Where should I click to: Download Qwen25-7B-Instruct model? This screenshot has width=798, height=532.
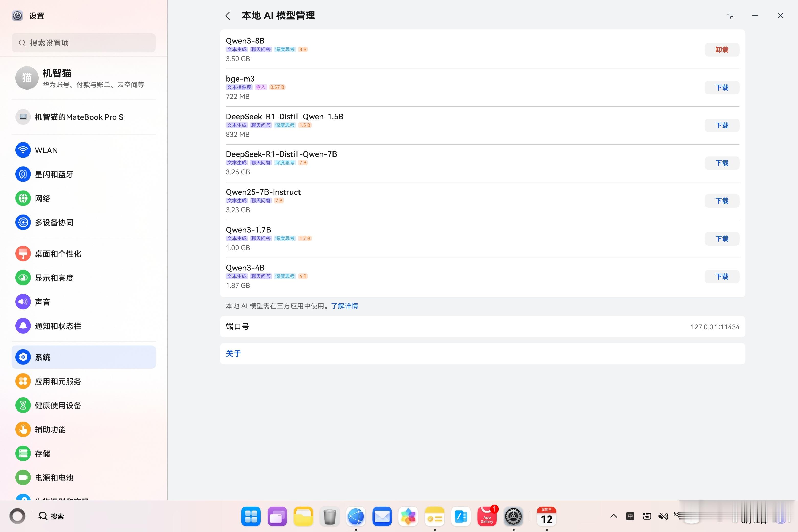click(722, 201)
